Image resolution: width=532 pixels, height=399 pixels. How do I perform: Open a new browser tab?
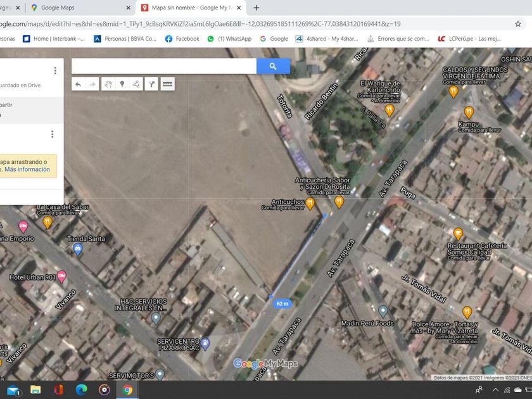pos(256,8)
